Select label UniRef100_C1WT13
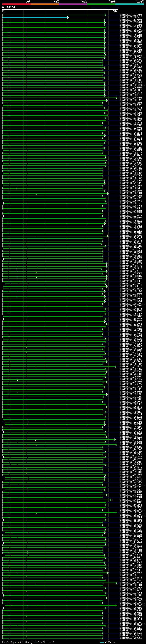Image resolution: width=146 pixels, height=644 pixels. [x=131, y=366]
